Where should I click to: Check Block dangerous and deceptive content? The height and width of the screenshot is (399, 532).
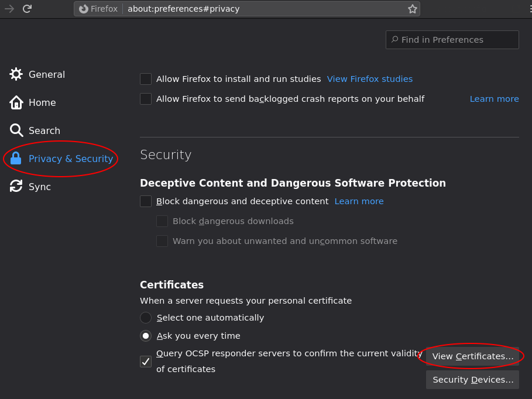click(x=146, y=201)
